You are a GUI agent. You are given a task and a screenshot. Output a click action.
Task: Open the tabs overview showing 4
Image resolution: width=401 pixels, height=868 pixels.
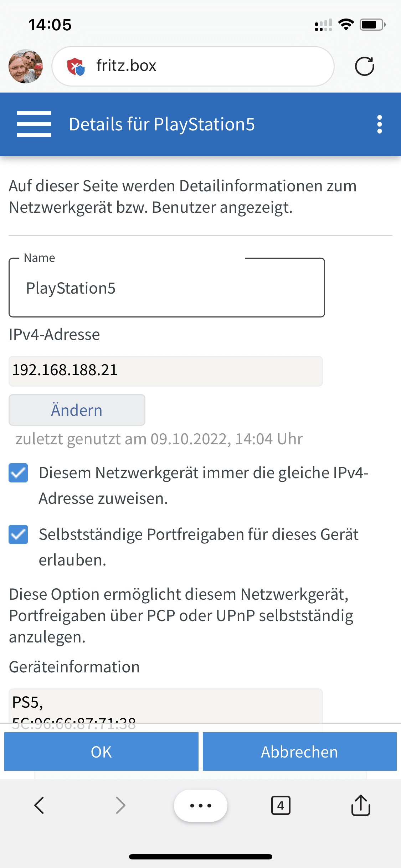281,805
